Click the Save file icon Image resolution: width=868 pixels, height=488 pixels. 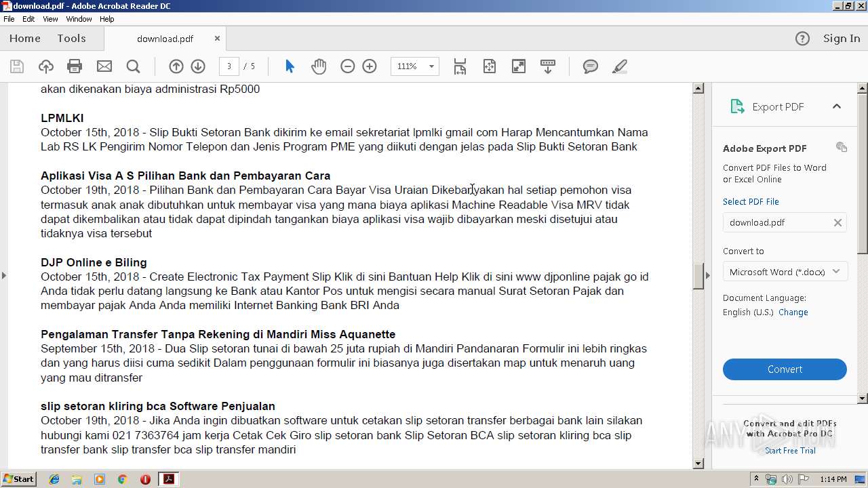coord(17,66)
